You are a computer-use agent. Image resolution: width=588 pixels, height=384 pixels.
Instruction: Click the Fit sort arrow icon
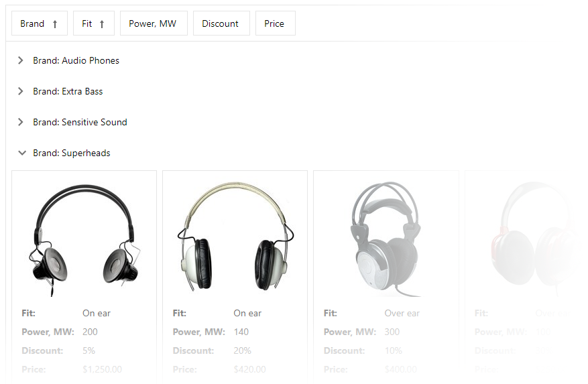[x=102, y=24]
